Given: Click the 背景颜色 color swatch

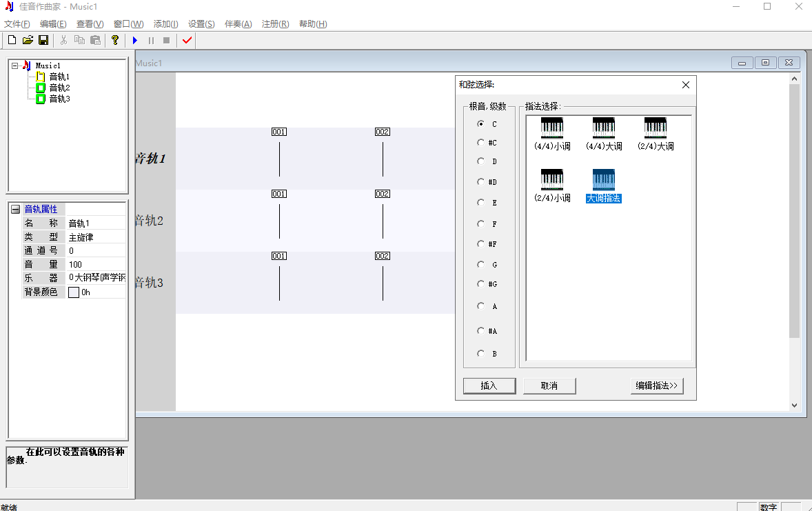Looking at the screenshot, I should tap(74, 292).
